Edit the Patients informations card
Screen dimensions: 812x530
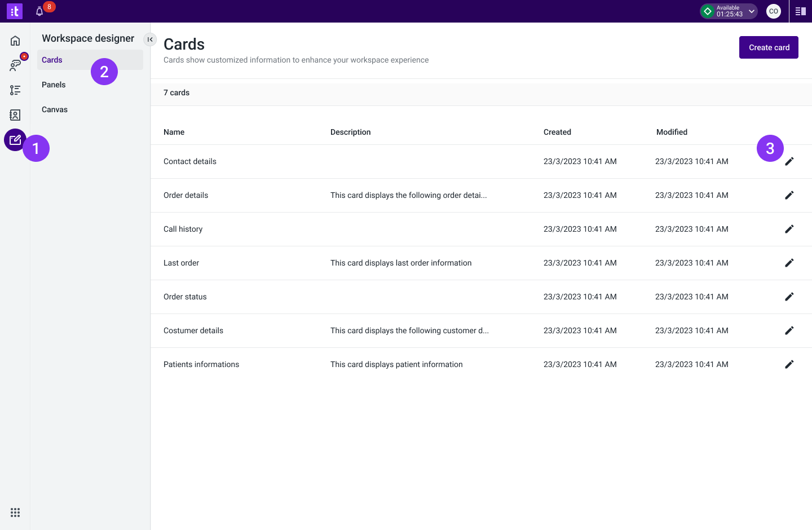coord(789,364)
